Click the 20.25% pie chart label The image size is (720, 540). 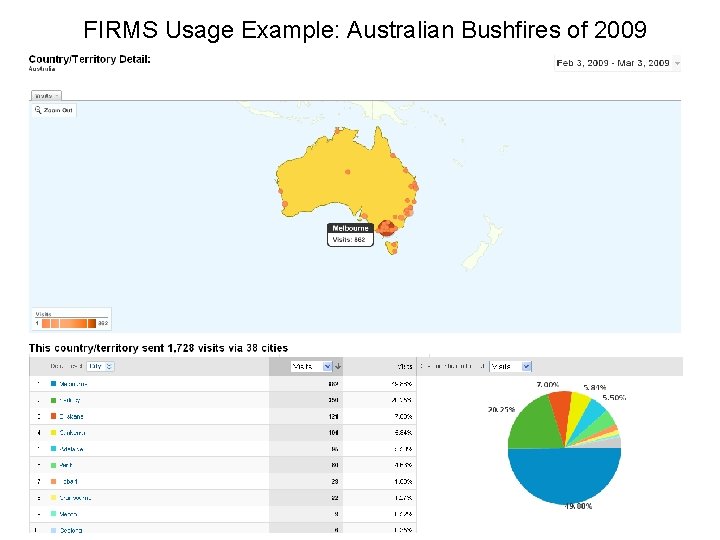click(x=501, y=409)
